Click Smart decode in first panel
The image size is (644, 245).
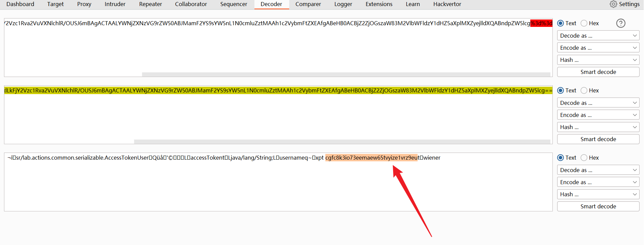(598, 72)
